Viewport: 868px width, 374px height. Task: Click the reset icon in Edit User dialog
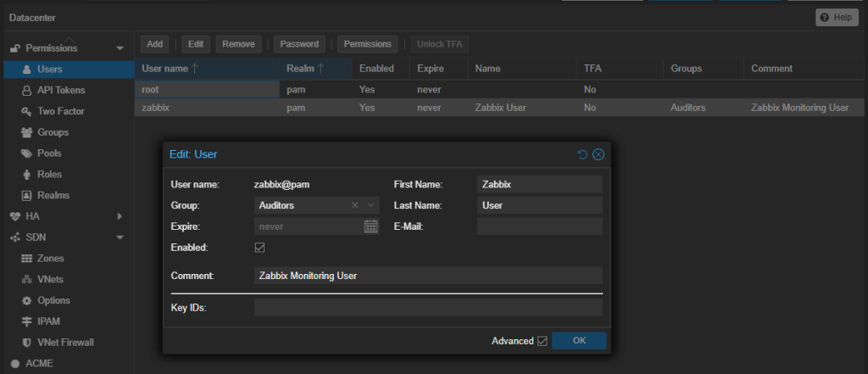click(582, 154)
